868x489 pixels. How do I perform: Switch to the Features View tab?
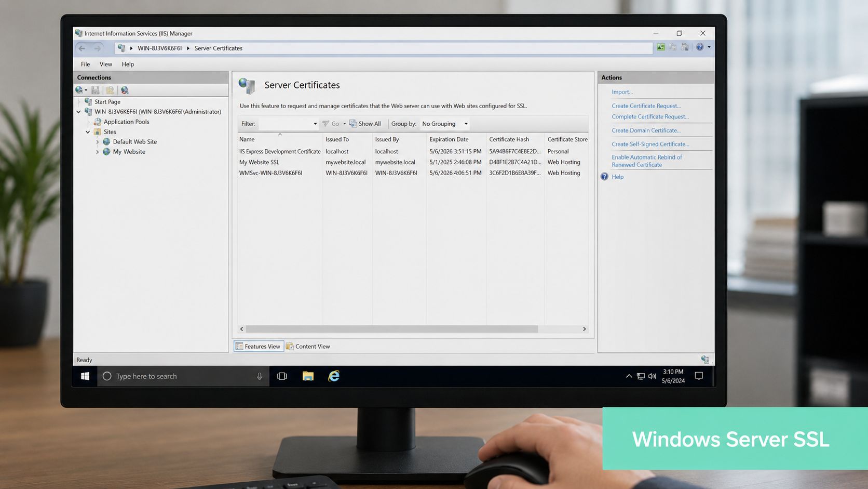[259, 347]
